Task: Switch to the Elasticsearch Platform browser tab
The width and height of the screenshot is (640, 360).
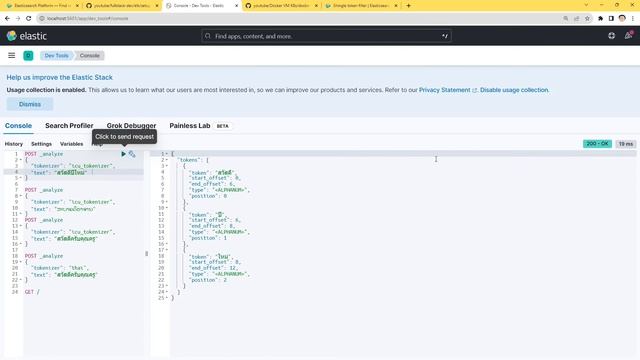Action: pos(41,6)
